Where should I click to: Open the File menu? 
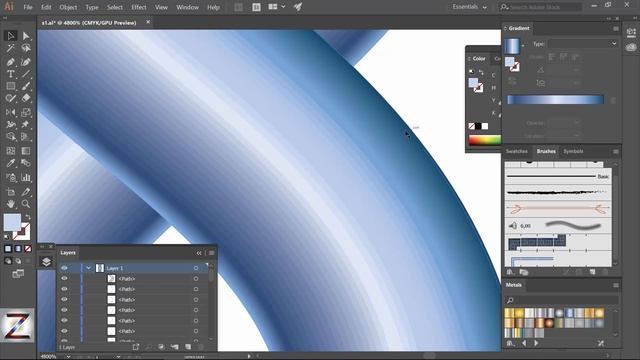(x=28, y=7)
